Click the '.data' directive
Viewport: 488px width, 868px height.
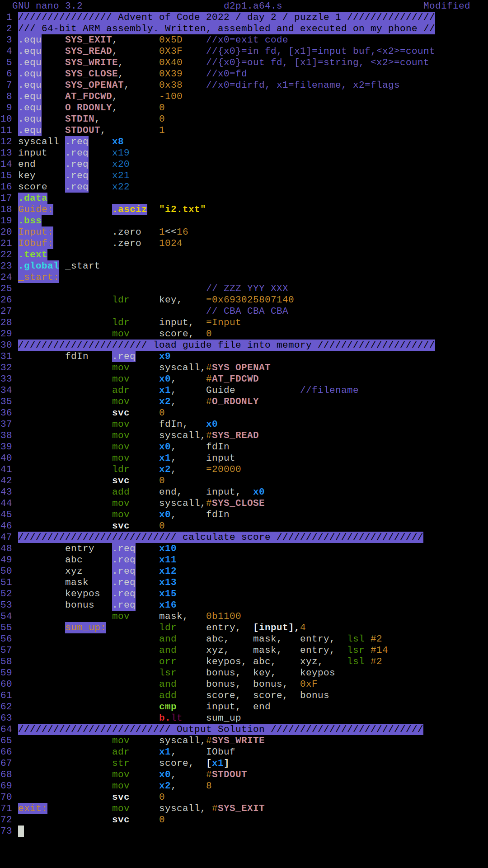pyautogui.click(x=33, y=198)
